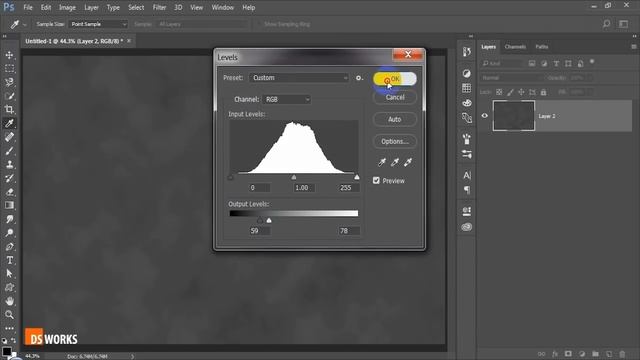Select the Horizontal Type tool
The image size is (640, 360).
[x=9, y=260]
